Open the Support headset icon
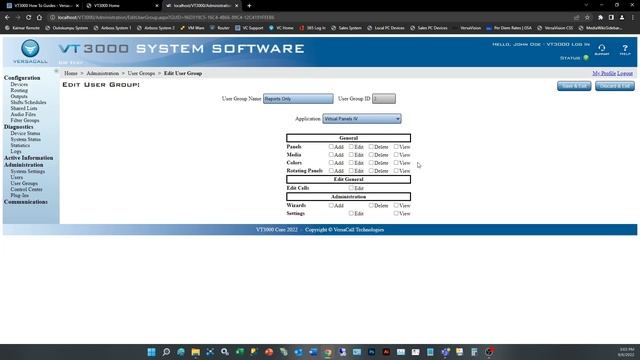Image resolution: width=640 pixels, height=360 pixels. tap(602, 49)
